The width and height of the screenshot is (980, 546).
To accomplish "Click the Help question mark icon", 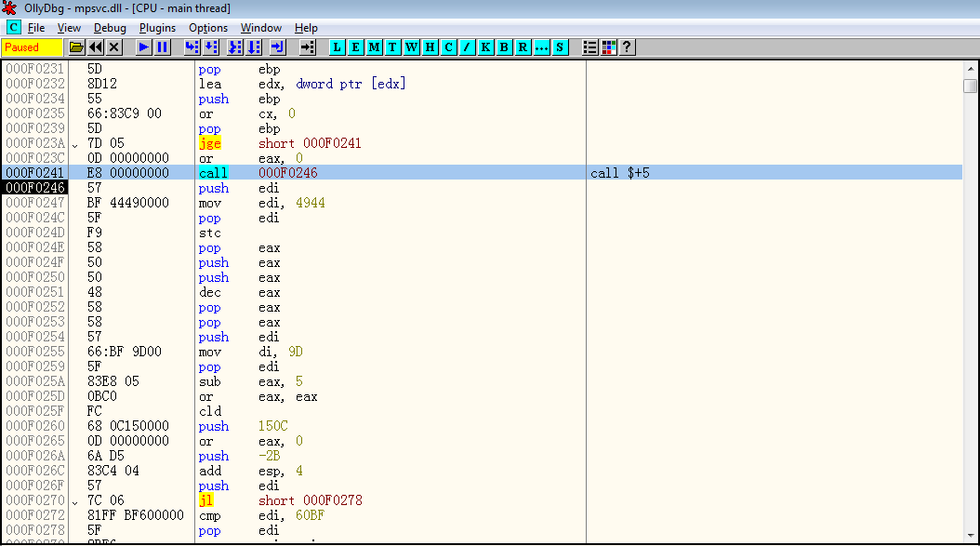I will coord(628,47).
